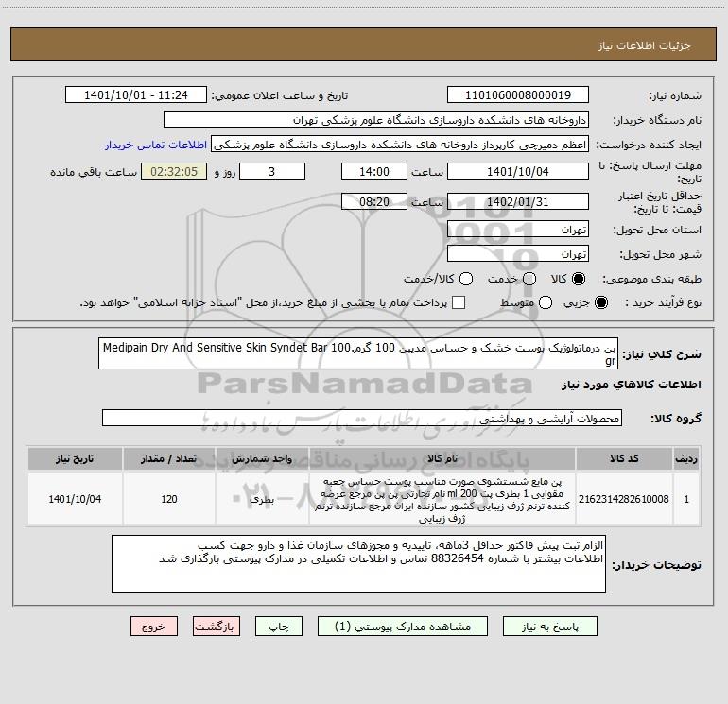The image size is (728, 704).
Task: Click the delivery province field تهران
Action: pos(518,230)
